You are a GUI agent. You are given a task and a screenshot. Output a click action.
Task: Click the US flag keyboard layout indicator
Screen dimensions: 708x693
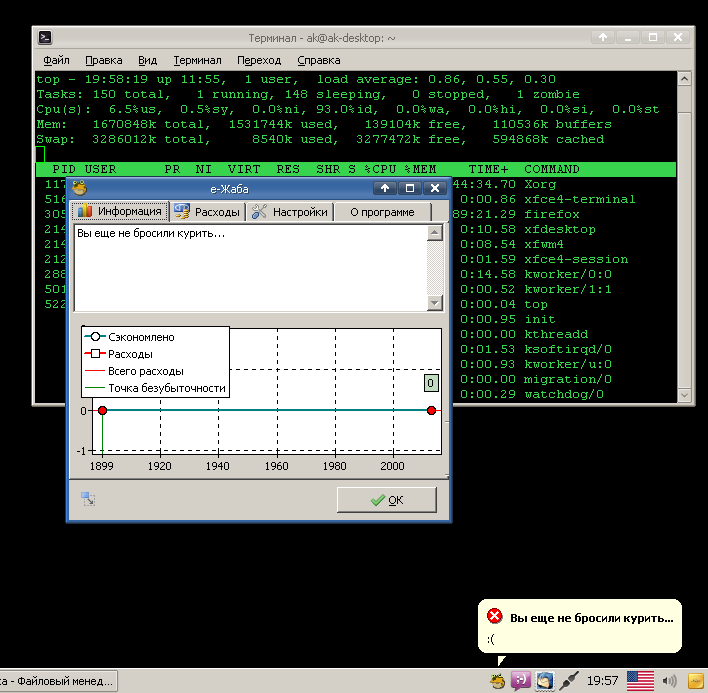(640, 680)
